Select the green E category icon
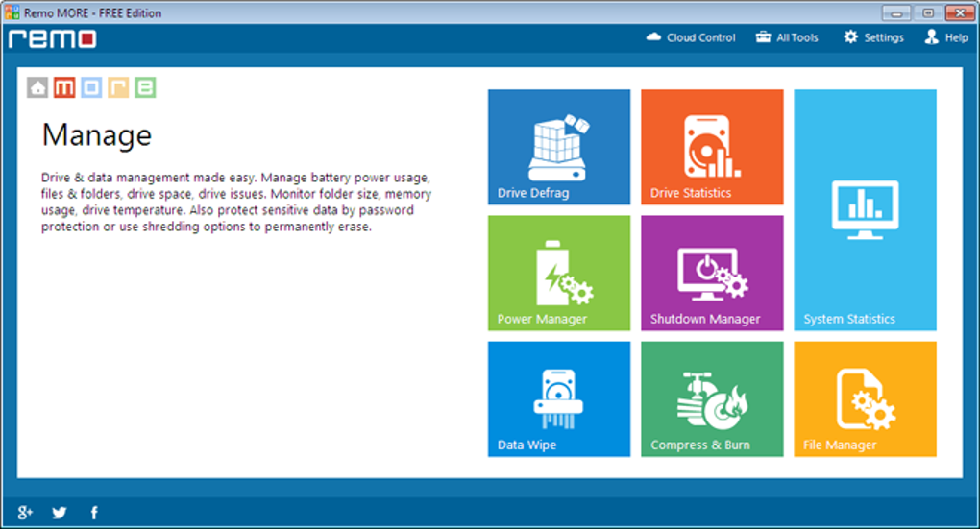The width and height of the screenshot is (980, 529). point(145,87)
